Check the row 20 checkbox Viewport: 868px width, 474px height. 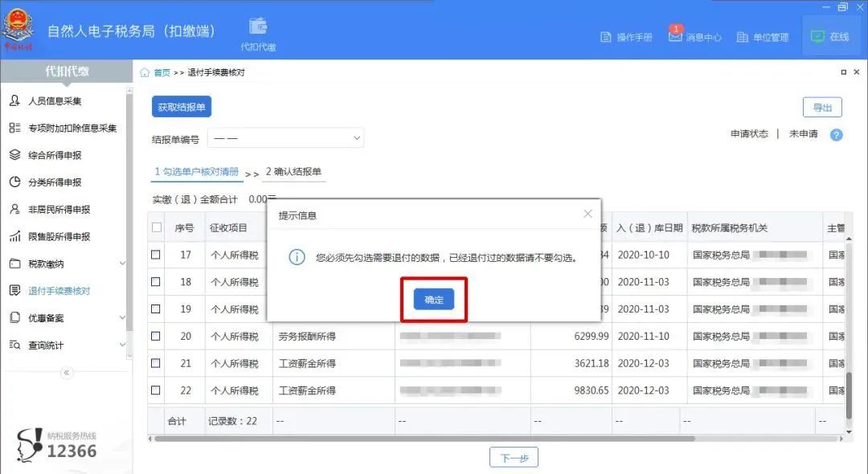point(156,336)
